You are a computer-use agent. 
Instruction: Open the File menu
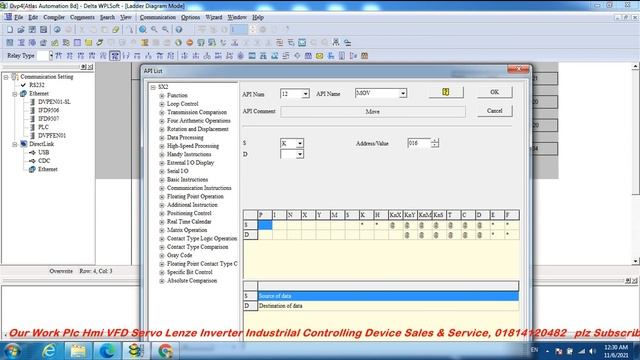[18, 18]
